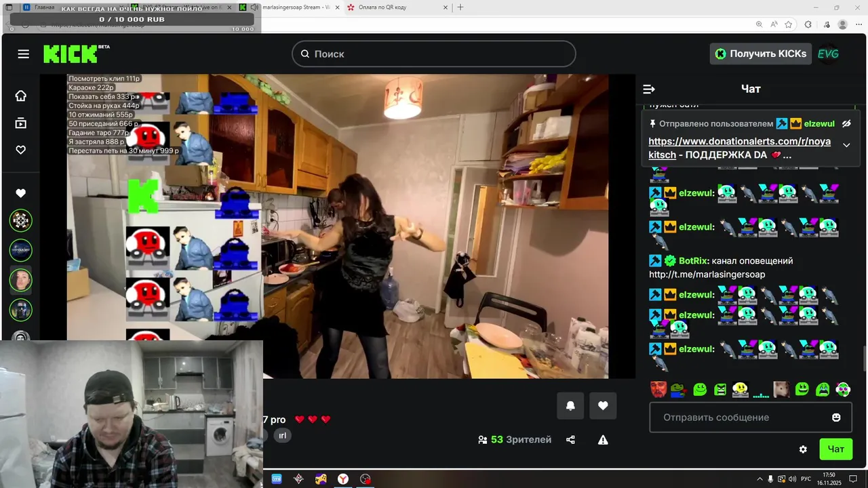Expand the pinned message chevron

[x=846, y=145]
